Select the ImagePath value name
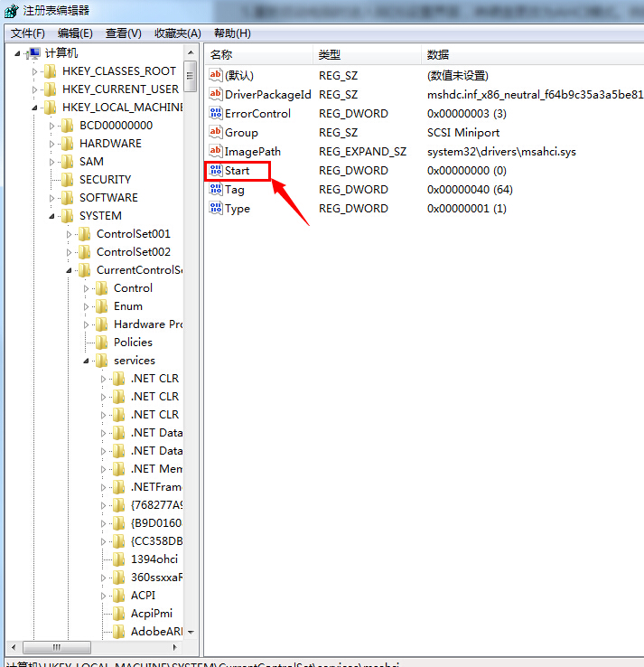Viewport: 644px width, 667px height. [253, 152]
